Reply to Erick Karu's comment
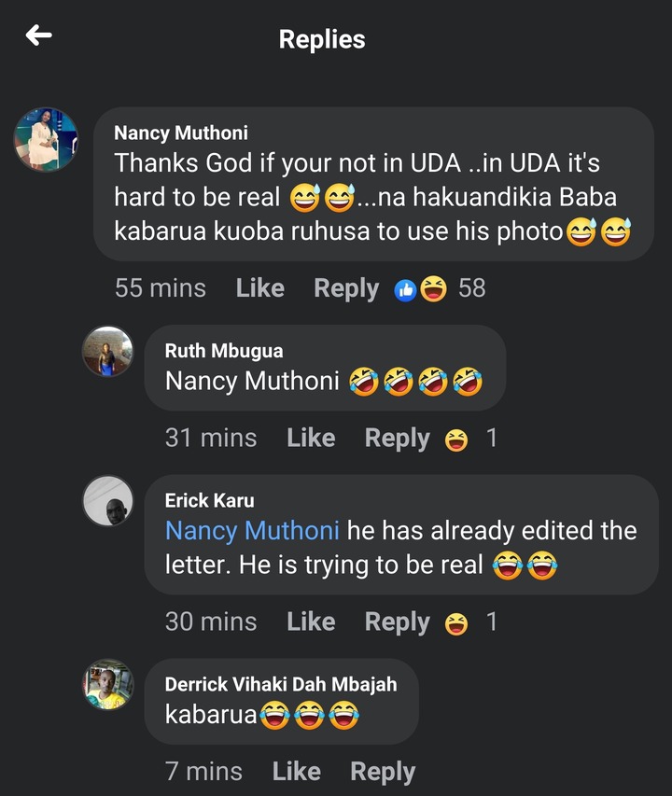Viewport: 672px width, 796px height. coord(397,622)
